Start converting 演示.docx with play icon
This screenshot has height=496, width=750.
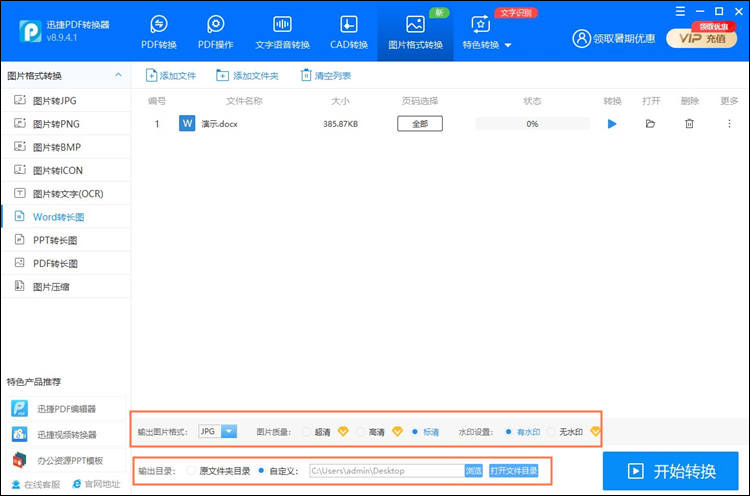click(612, 124)
